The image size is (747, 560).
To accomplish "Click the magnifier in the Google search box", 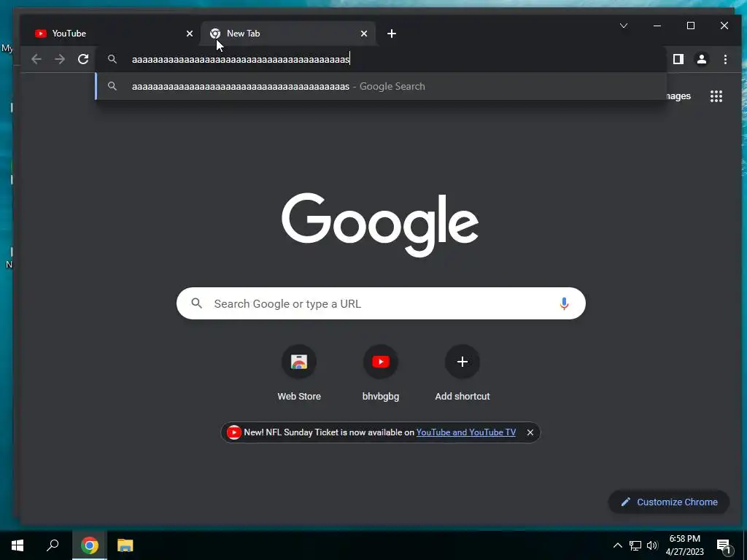I will 196,303.
